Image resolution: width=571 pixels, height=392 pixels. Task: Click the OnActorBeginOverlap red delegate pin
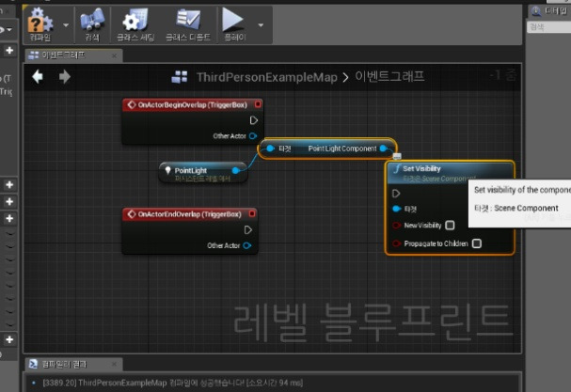(x=258, y=104)
